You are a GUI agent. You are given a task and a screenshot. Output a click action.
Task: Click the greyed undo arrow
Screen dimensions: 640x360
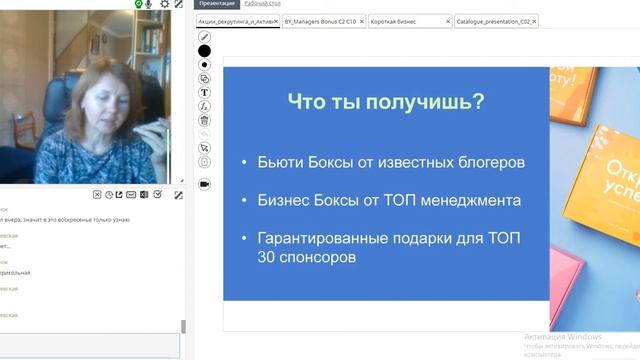point(204,134)
